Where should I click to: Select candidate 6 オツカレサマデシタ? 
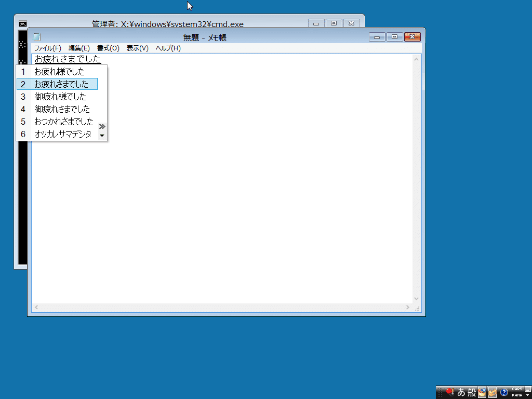[x=57, y=134]
